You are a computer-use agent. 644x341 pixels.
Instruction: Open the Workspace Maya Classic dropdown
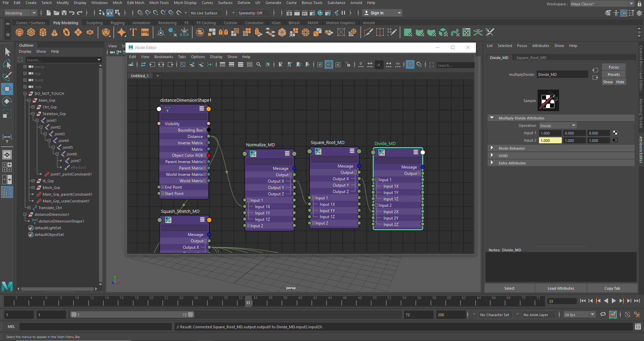(602, 4)
